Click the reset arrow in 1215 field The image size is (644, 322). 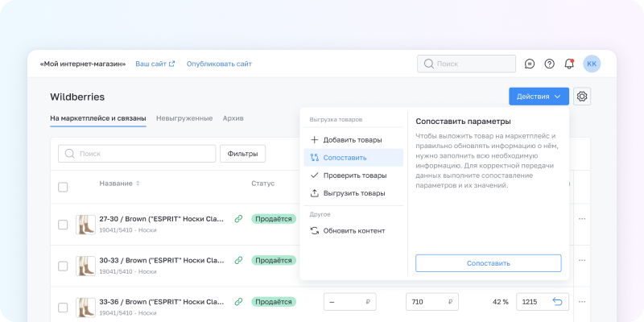click(556, 302)
